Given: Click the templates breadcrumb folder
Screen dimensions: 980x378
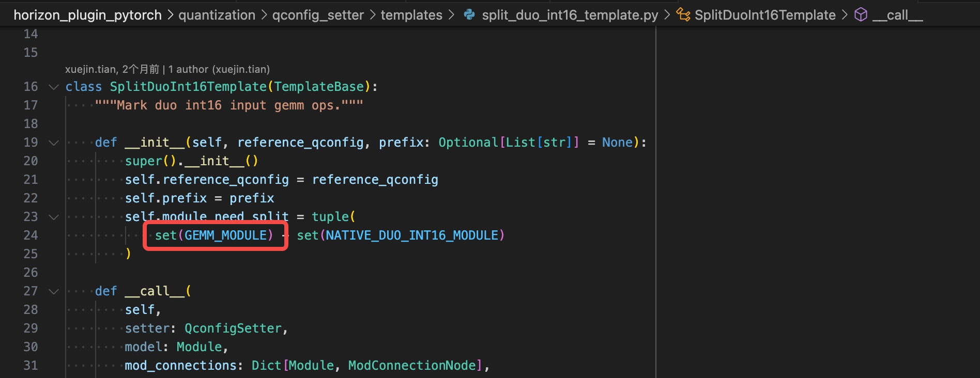Looking at the screenshot, I should (411, 15).
